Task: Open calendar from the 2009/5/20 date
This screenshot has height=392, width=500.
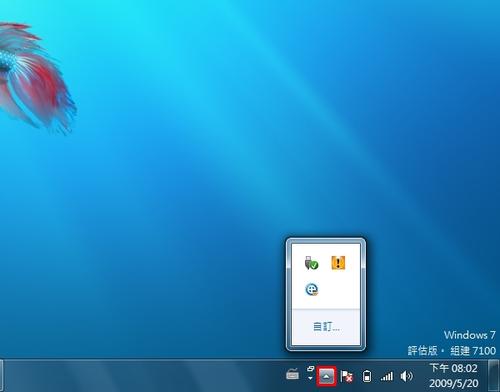Action: [x=454, y=383]
